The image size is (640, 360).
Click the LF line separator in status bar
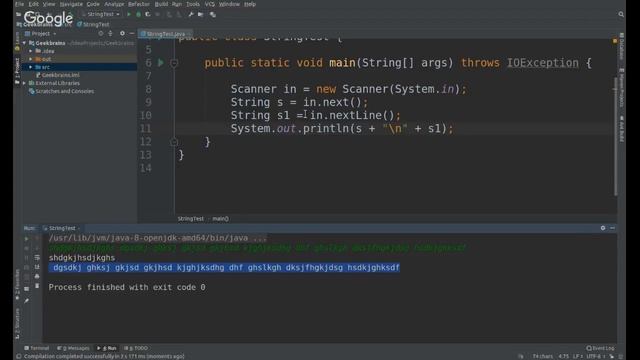(x=578, y=356)
